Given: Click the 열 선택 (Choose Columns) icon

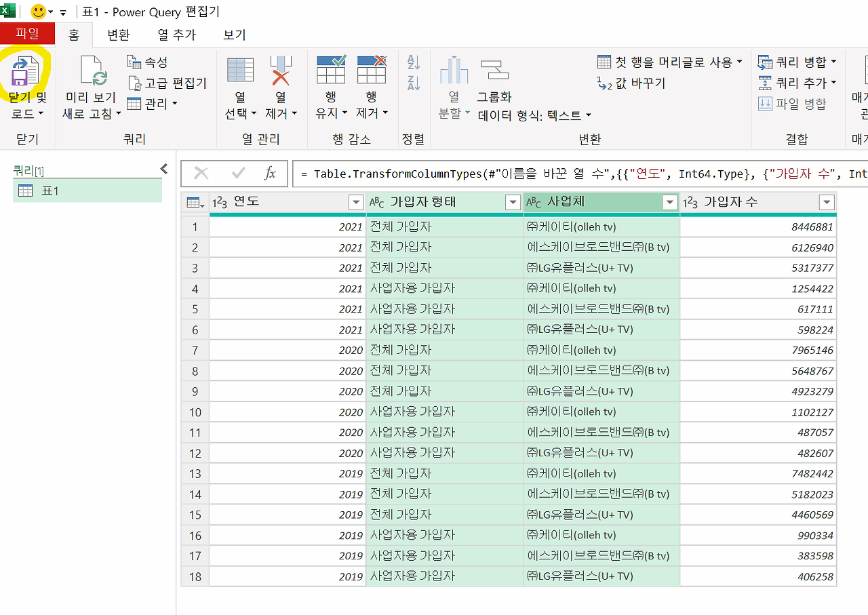Looking at the screenshot, I should (240, 70).
